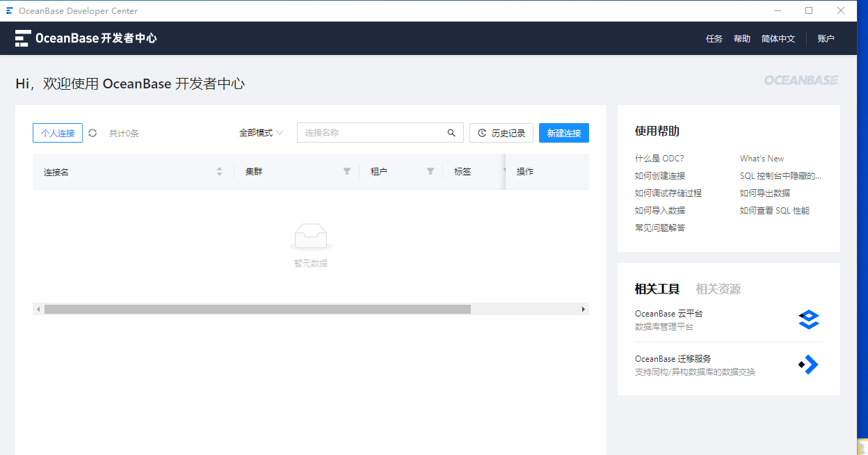Click the 共计0条 count text
868x455 pixels.
[124, 133]
